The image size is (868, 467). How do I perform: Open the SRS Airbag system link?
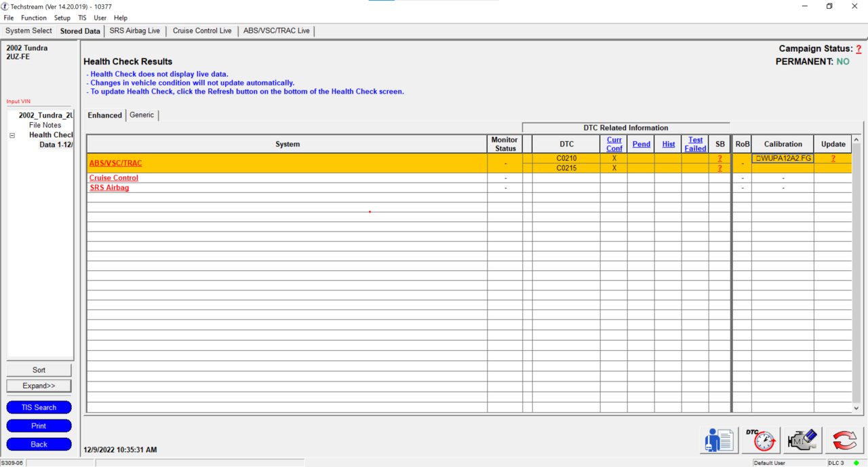coord(109,187)
